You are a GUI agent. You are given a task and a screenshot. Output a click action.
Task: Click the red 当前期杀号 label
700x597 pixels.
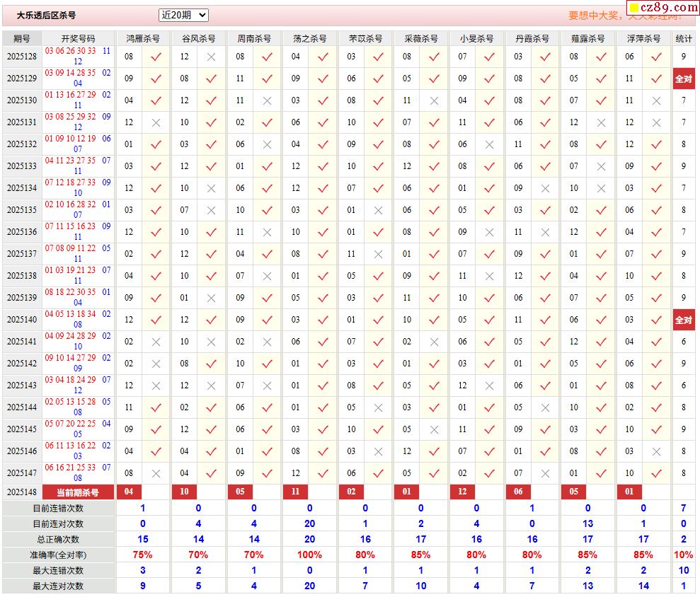click(78, 492)
